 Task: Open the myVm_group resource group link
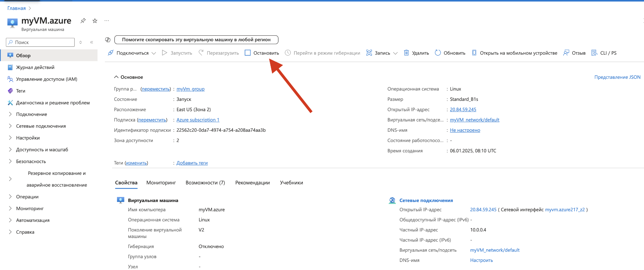click(x=190, y=89)
